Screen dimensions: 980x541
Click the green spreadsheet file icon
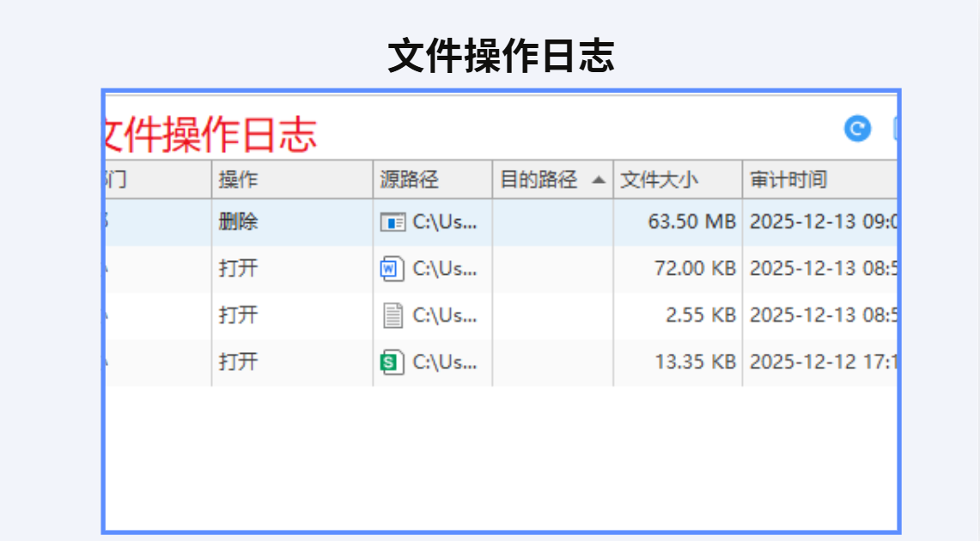pos(392,362)
